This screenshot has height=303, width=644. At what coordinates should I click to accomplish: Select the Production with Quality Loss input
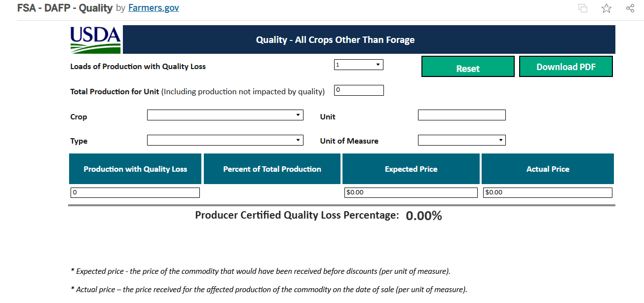[x=135, y=192]
